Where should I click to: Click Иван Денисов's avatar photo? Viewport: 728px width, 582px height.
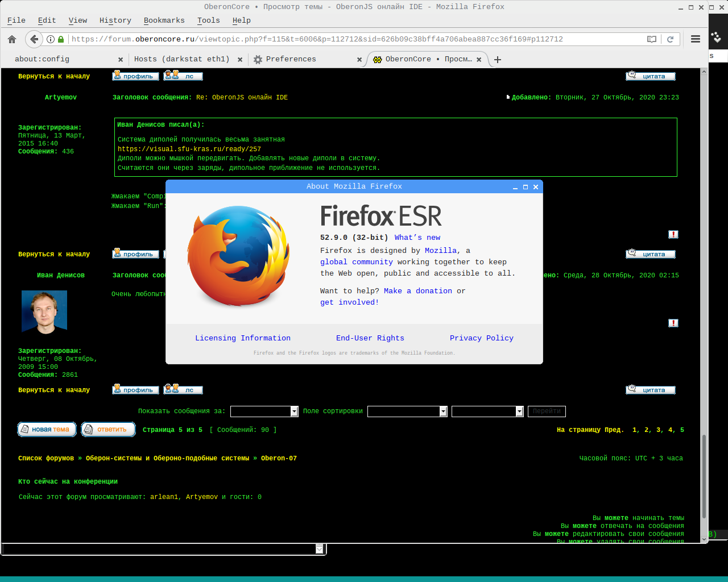(44, 311)
